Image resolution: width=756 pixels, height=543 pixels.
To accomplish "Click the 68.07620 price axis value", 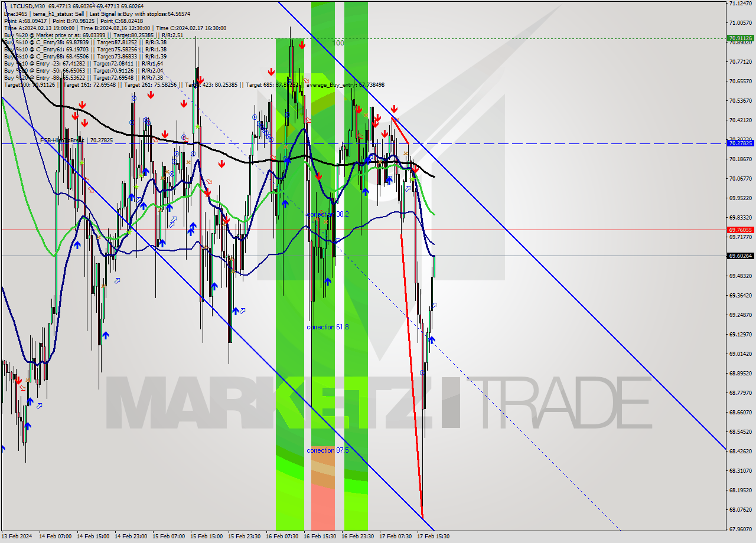I will coord(740,509).
